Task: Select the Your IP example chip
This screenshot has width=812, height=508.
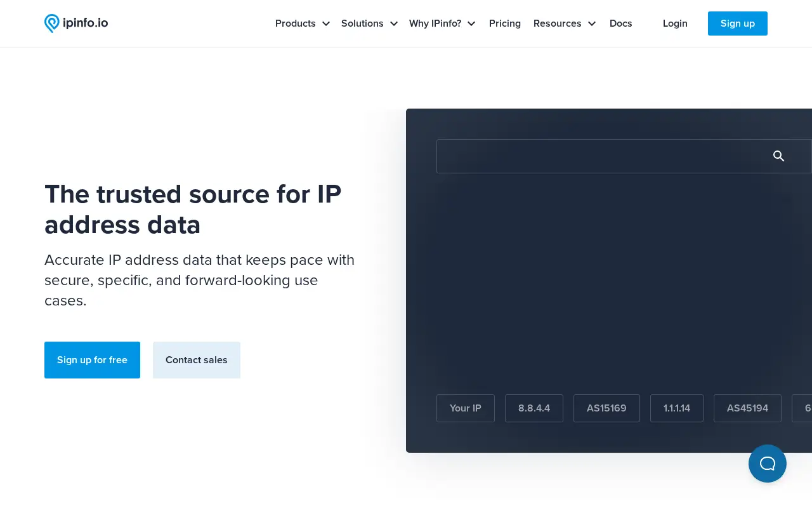Action: coord(466,408)
